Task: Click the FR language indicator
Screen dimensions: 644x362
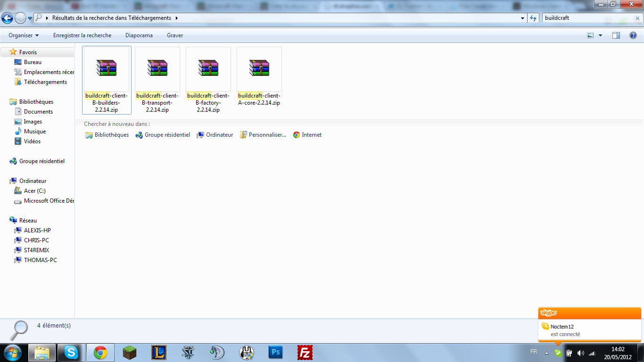Action: (x=533, y=352)
